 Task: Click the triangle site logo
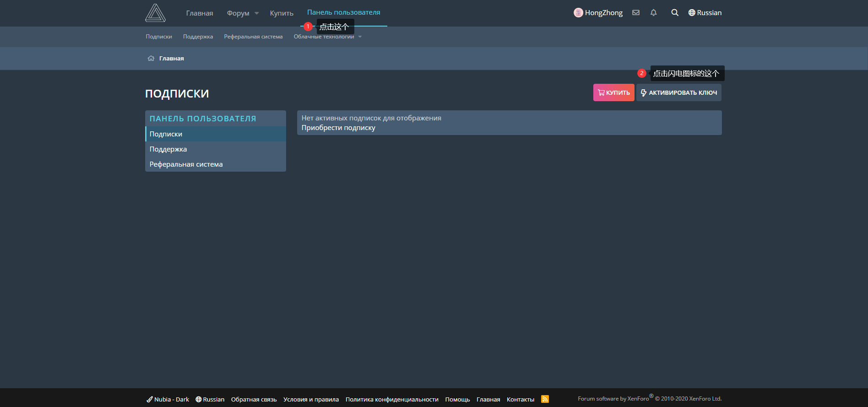point(155,13)
